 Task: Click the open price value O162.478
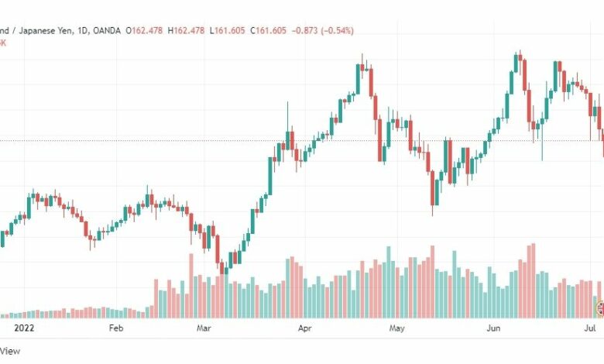click(x=145, y=30)
